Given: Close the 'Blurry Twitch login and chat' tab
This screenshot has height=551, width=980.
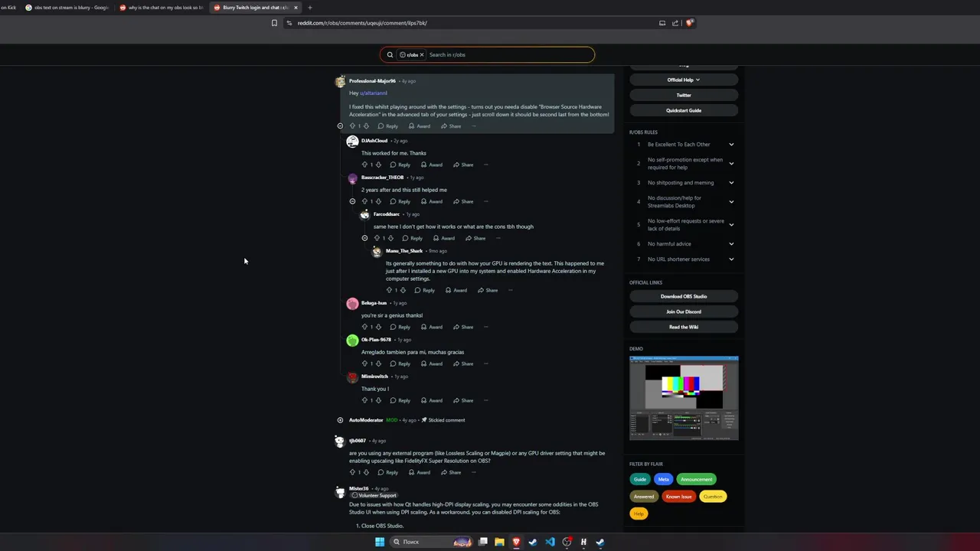Looking at the screenshot, I should [x=296, y=8].
